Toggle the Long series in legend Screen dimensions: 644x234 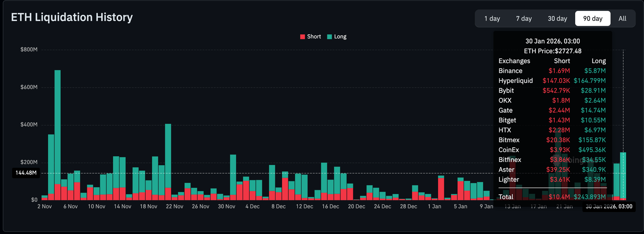[x=340, y=36]
